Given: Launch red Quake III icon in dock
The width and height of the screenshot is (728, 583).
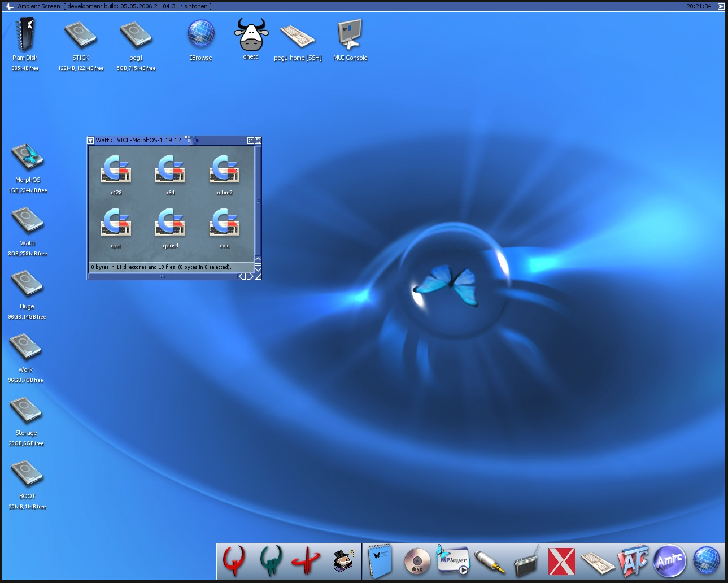Looking at the screenshot, I should coord(306,561).
